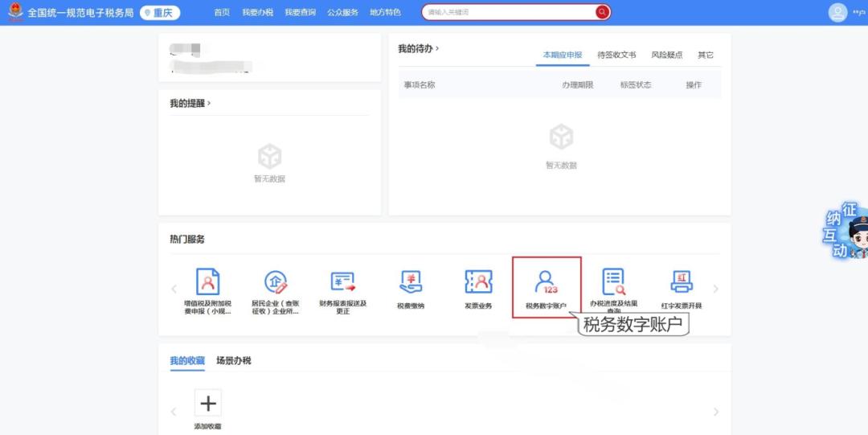The width and height of the screenshot is (868, 435).
Task: Open 增值税及附加税费申报 service icon
Action: coord(207,283)
